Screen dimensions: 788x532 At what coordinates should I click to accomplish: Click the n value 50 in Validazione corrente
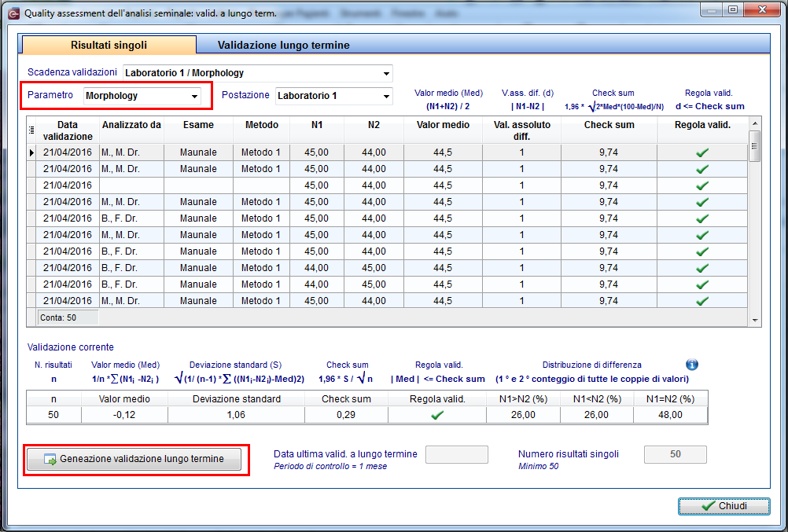[53, 415]
